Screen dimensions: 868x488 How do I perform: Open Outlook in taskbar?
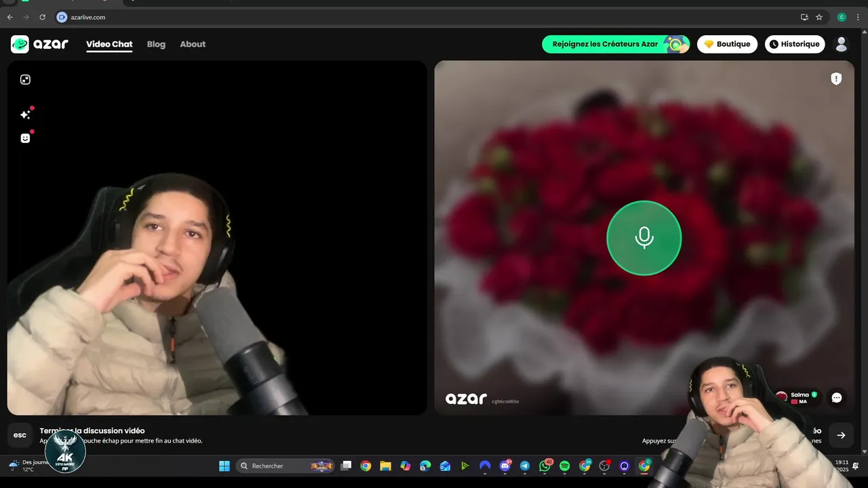[x=445, y=466]
